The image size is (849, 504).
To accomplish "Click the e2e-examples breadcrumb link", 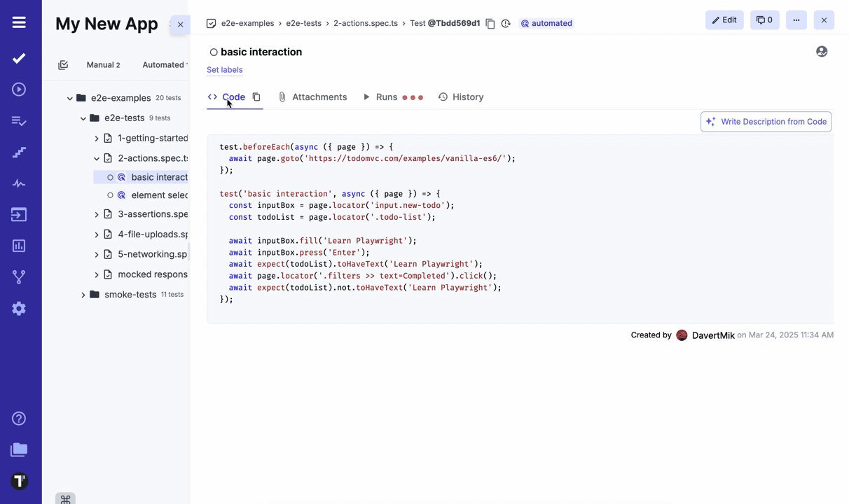I will (x=247, y=24).
